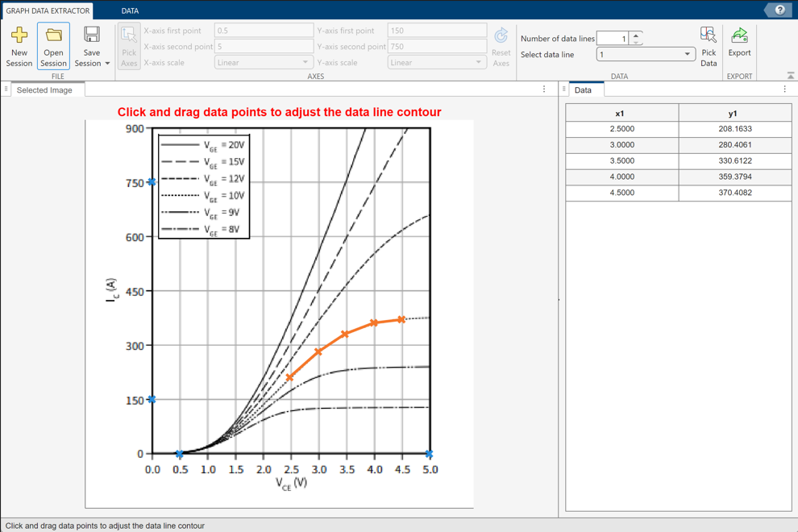Expand the Save Session dropdown arrow
This screenshot has height=532, width=798.
(106, 62)
